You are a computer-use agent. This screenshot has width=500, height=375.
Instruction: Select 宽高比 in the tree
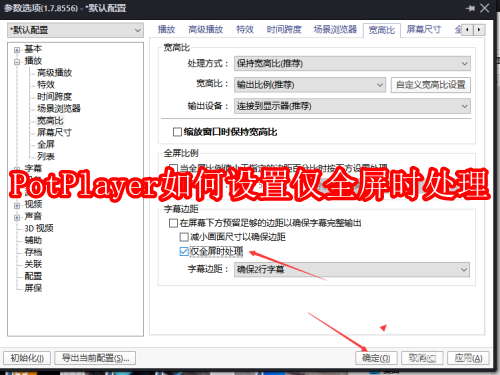[x=50, y=120]
